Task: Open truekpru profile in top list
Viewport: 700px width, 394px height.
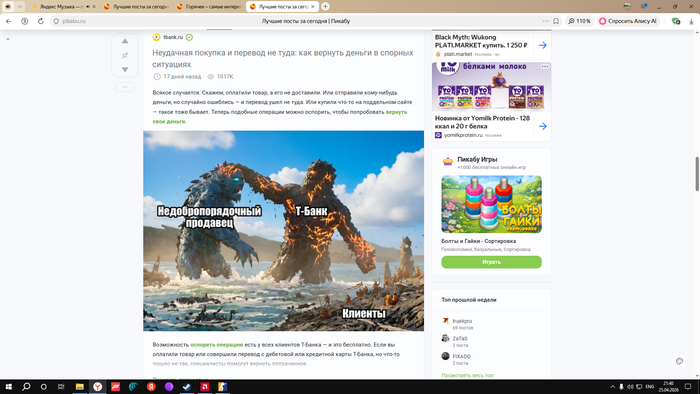Action: (462, 321)
